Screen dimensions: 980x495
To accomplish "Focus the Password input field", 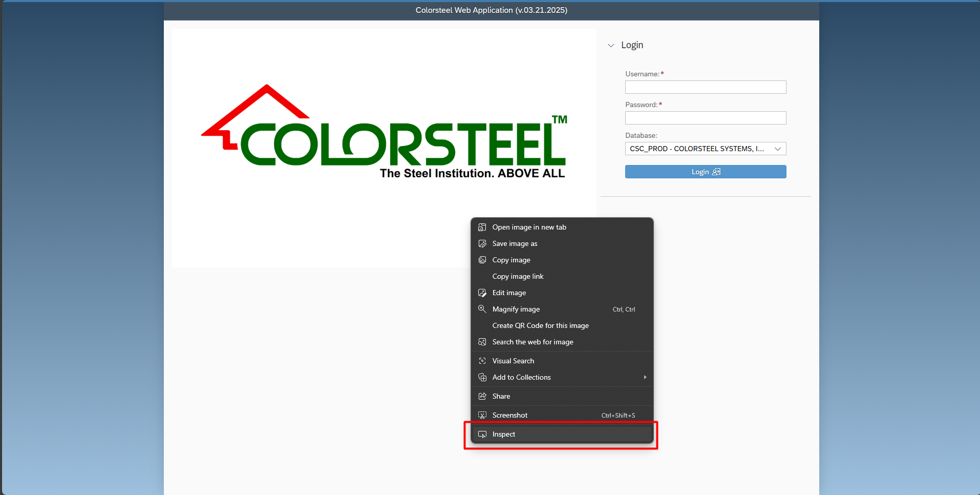I will point(706,118).
